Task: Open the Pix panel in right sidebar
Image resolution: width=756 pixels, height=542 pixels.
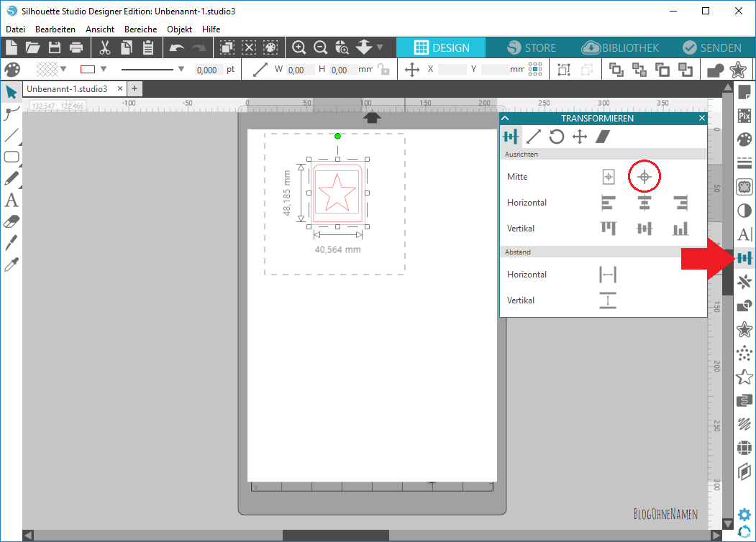Action: click(x=744, y=116)
